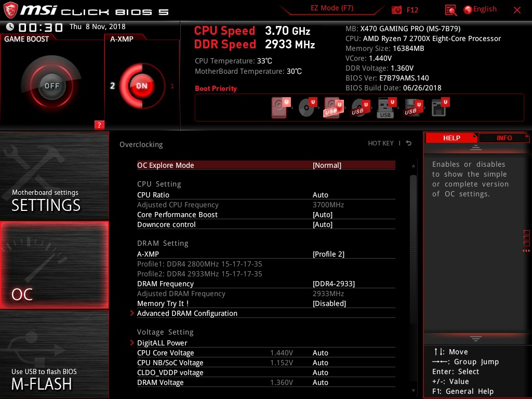This screenshot has height=399, width=532.
Task: Select USB hard disk boot device icon
Action: click(x=334, y=108)
